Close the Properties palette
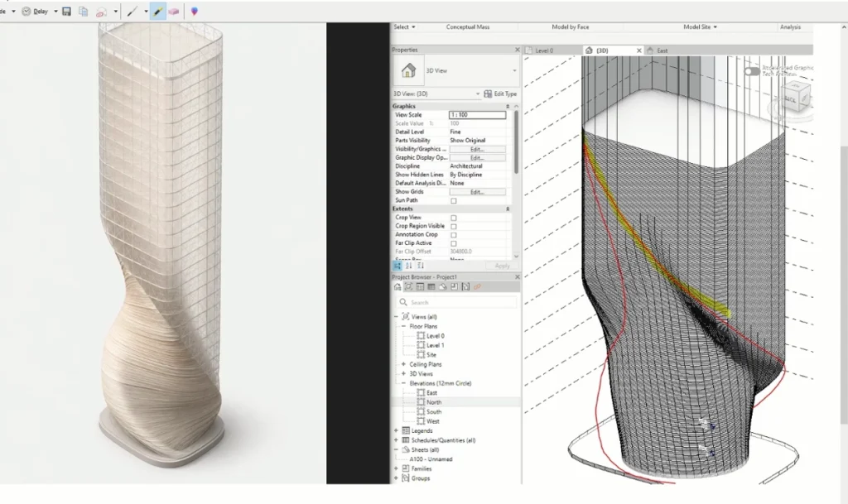The height and width of the screenshot is (504, 848). (518, 50)
